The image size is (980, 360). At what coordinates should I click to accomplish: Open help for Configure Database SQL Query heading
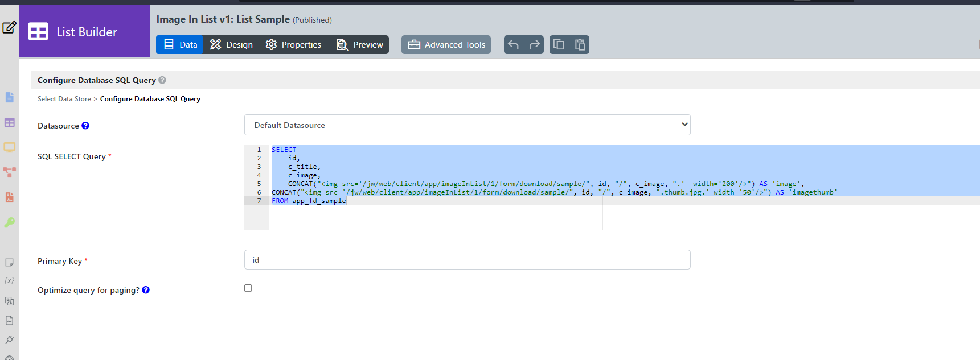click(162, 80)
